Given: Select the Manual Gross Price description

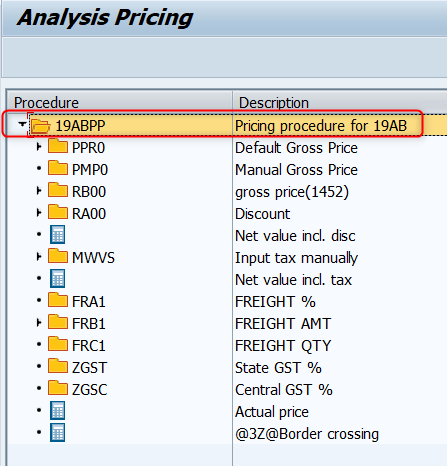Looking at the screenshot, I should click(296, 170).
